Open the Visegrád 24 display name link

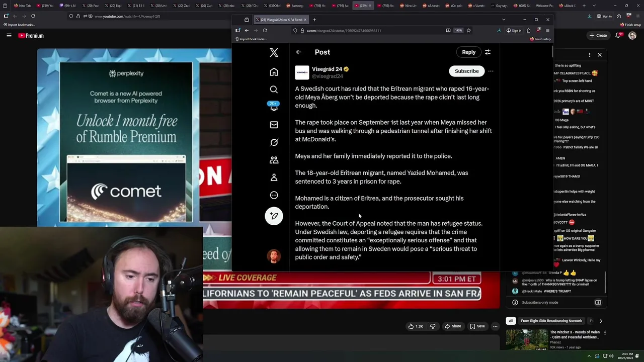(x=327, y=69)
